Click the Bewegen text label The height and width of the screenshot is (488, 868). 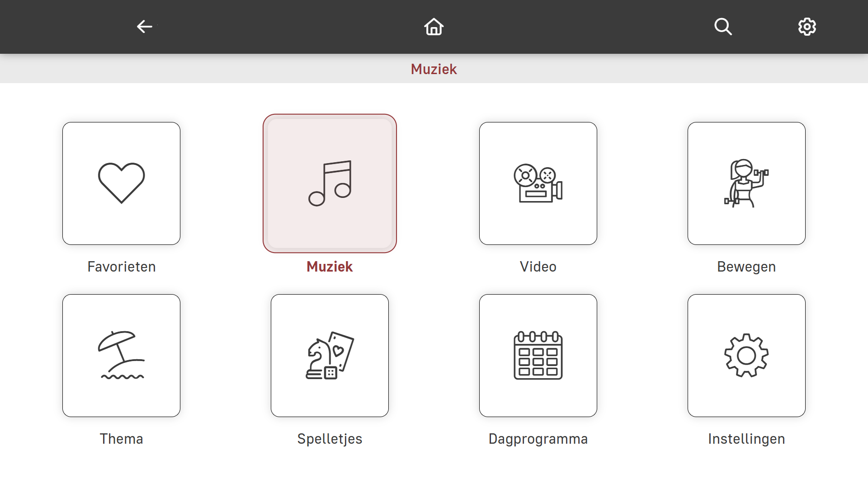[746, 267]
